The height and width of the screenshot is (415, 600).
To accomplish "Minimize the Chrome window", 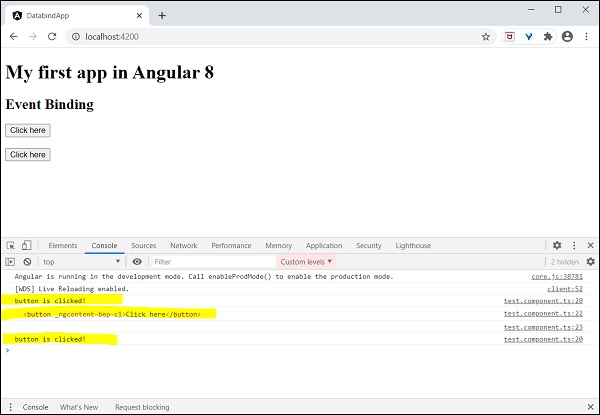I will (x=531, y=10).
